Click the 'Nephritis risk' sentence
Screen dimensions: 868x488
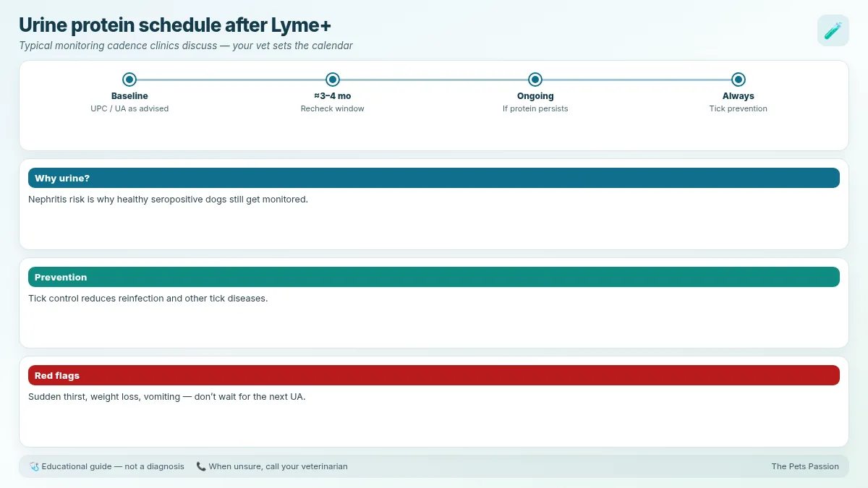[169, 200]
